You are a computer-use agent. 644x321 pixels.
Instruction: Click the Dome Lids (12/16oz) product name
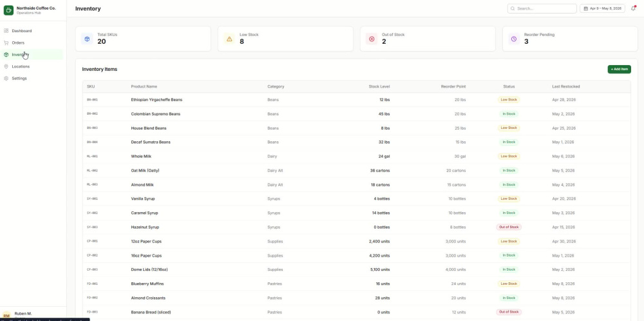coord(149,269)
